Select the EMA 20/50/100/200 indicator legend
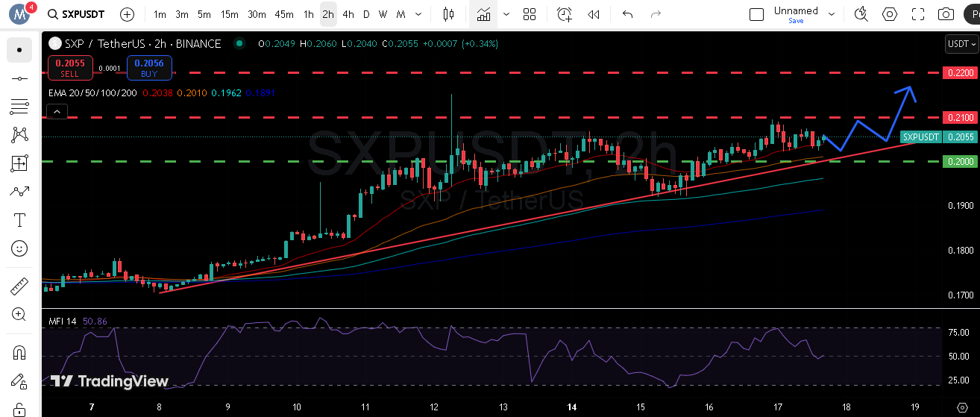This screenshot has width=980, height=417. 92,93
